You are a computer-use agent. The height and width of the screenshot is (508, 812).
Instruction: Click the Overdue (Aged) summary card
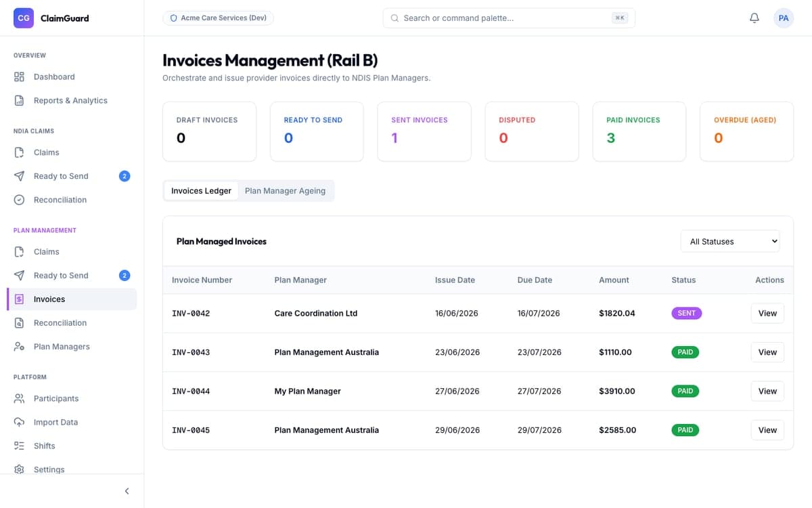click(746, 131)
